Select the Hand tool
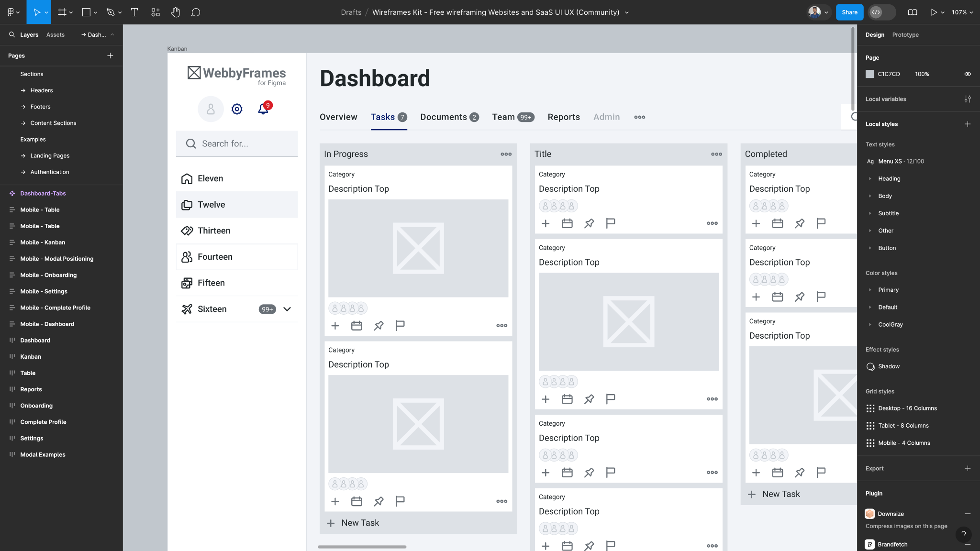980x551 pixels. [175, 12]
